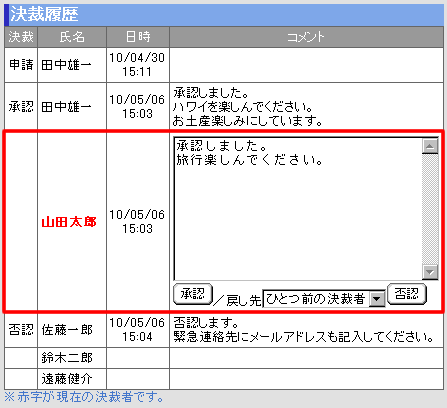Click the 氏名 column header
The width and height of the screenshot is (447, 408).
[x=72, y=37]
